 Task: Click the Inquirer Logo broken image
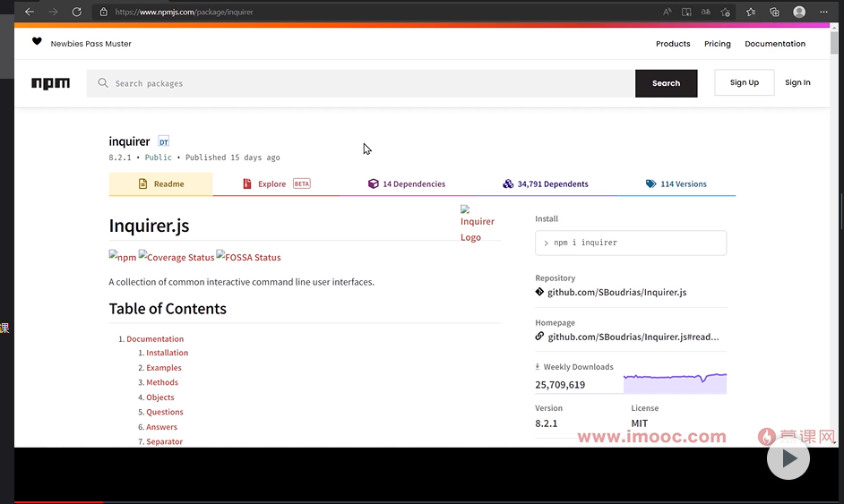coord(477,224)
